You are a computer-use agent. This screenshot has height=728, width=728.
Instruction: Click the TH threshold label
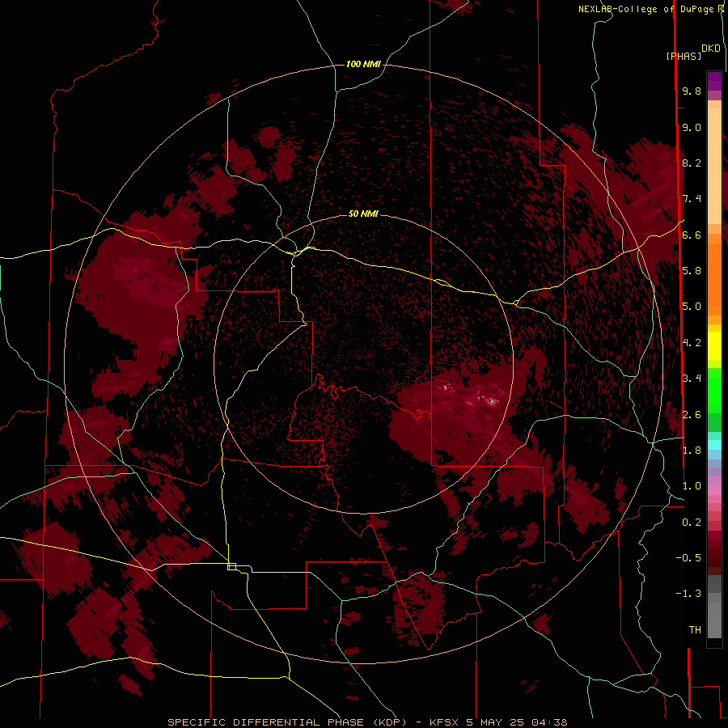point(695,630)
